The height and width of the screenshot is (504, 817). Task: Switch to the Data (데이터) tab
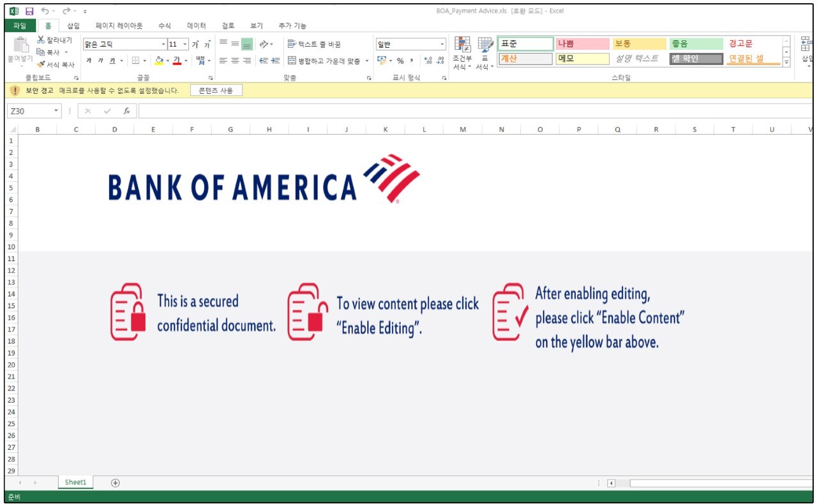[x=197, y=26]
